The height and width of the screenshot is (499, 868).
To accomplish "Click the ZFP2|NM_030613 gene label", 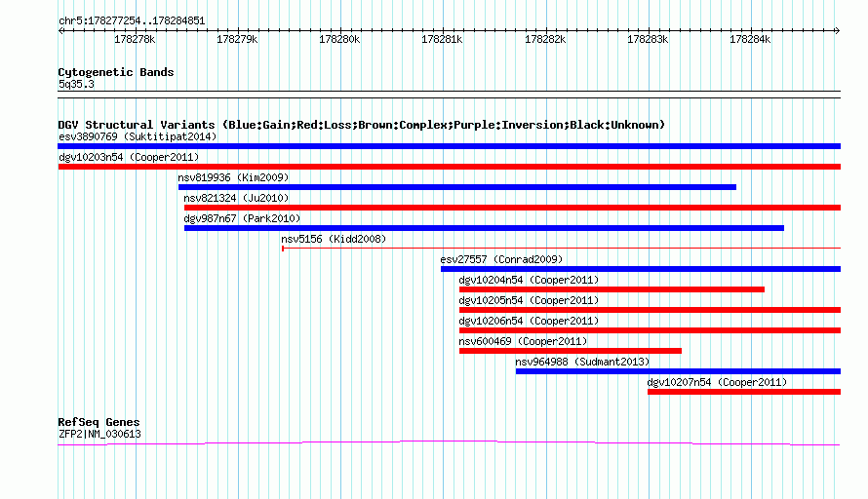I will [99, 435].
